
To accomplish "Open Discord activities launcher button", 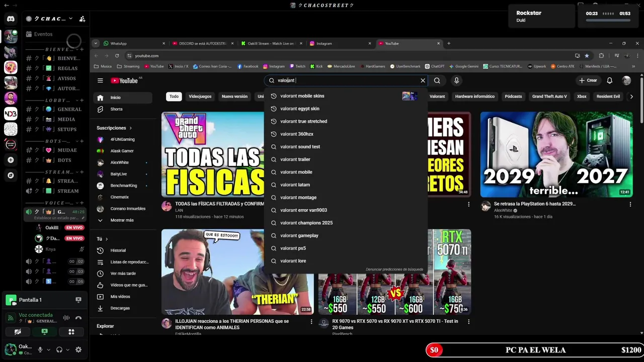I will click(71, 332).
